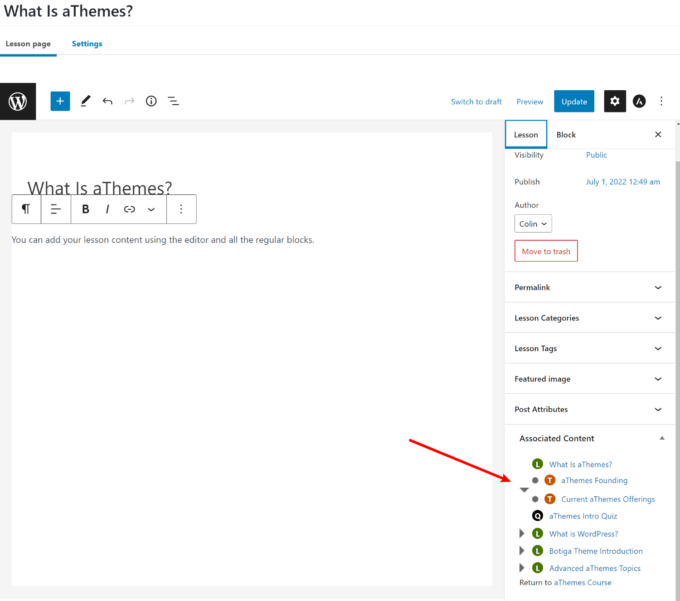
Task: Change text alignment in block toolbar
Action: [56, 209]
